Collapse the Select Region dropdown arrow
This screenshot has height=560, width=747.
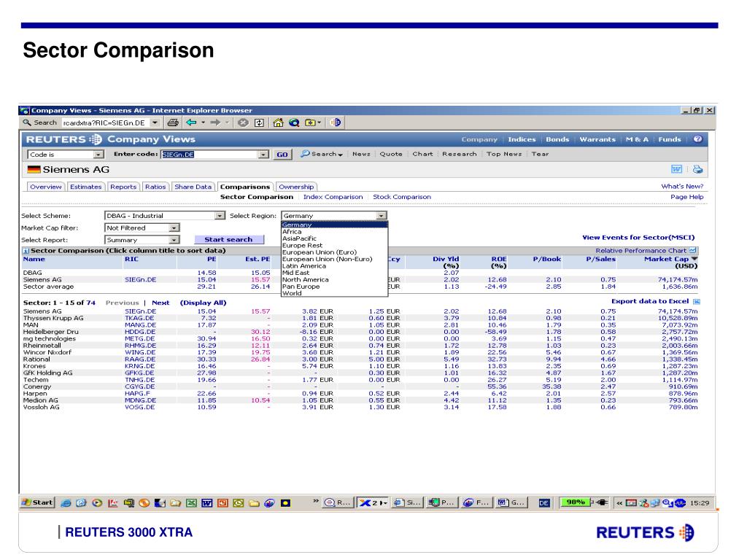pyautogui.click(x=381, y=216)
